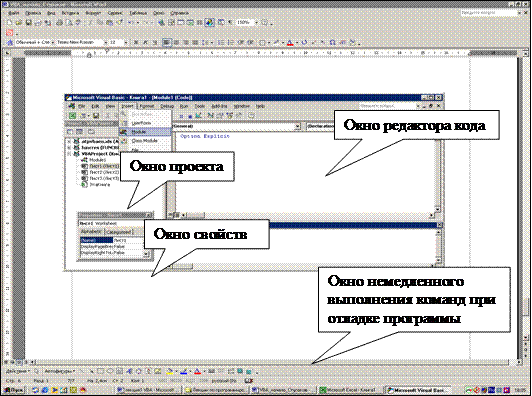
Task: Toggle the Document Map button
Action: point(221,22)
